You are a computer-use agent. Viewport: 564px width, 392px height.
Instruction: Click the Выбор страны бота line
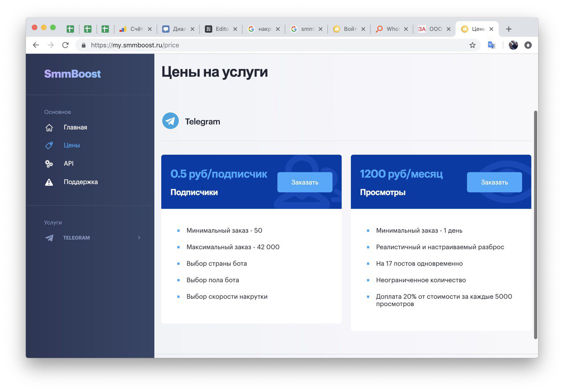click(x=217, y=263)
